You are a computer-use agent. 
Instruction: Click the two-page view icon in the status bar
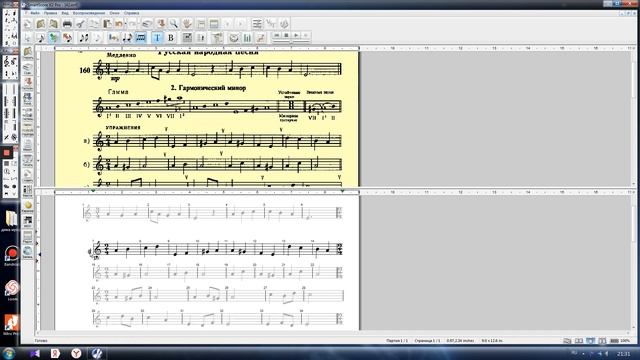pos(579,340)
